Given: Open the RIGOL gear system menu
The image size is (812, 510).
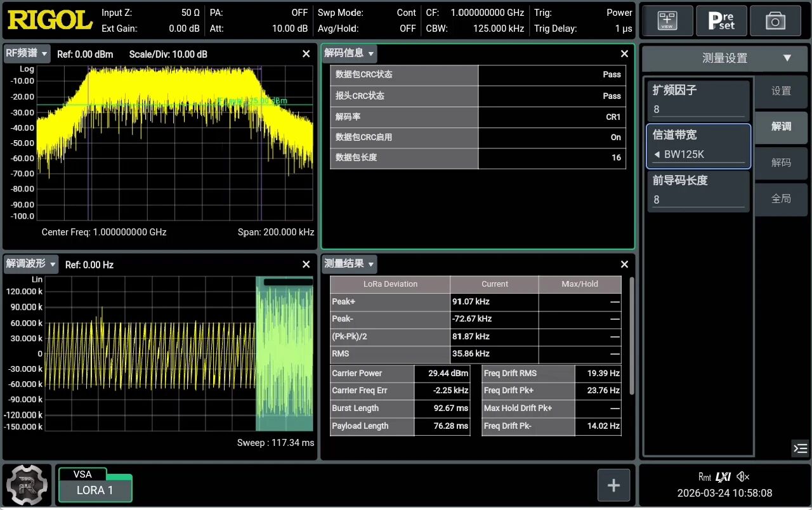Looking at the screenshot, I should [x=27, y=486].
